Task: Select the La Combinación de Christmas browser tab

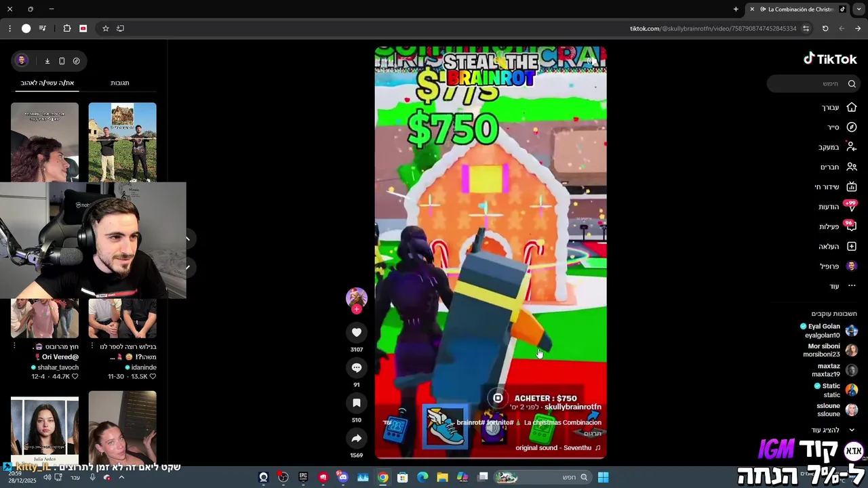Action: tap(797, 9)
